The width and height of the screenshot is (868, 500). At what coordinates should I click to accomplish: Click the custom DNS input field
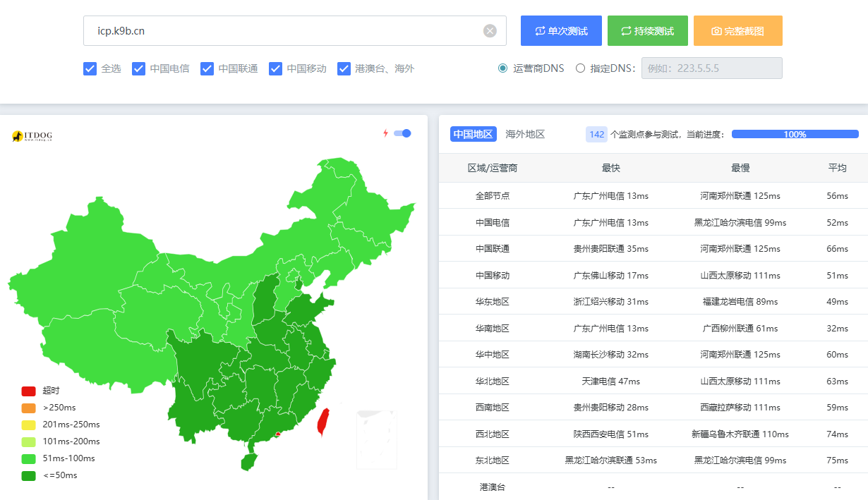point(711,68)
